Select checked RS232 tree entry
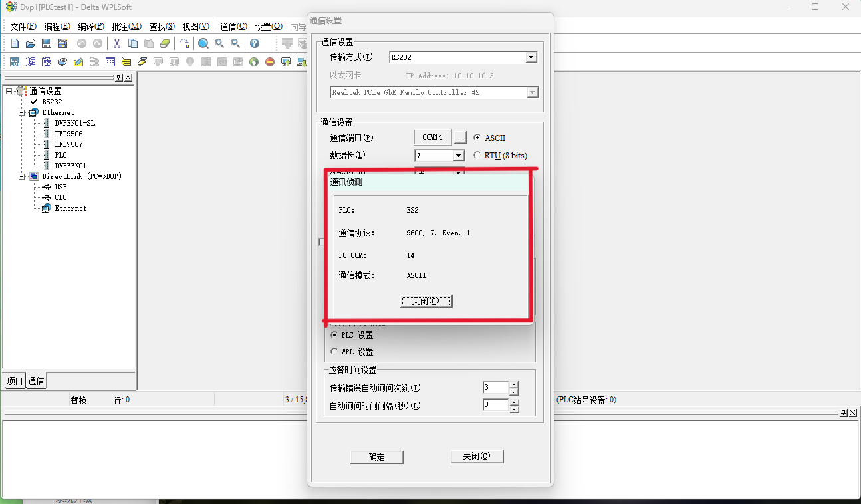This screenshot has width=861, height=504. tap(52, 102)
